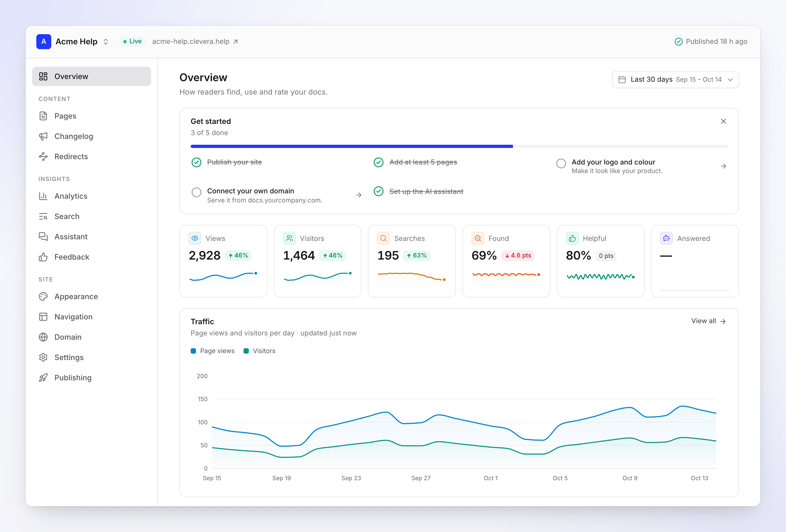Click the Views 2,928 stat card
The image size is (786, 532).
tap(223, 261)
